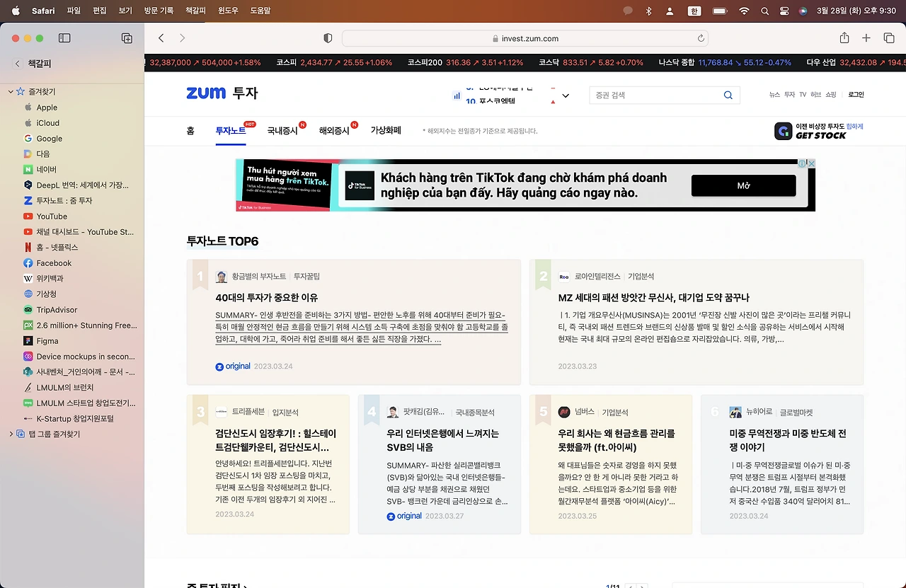Screen dimensions: 906x588
Task: Go back from the 책갈피 sidebar header
Action: [x=18, y=64]
